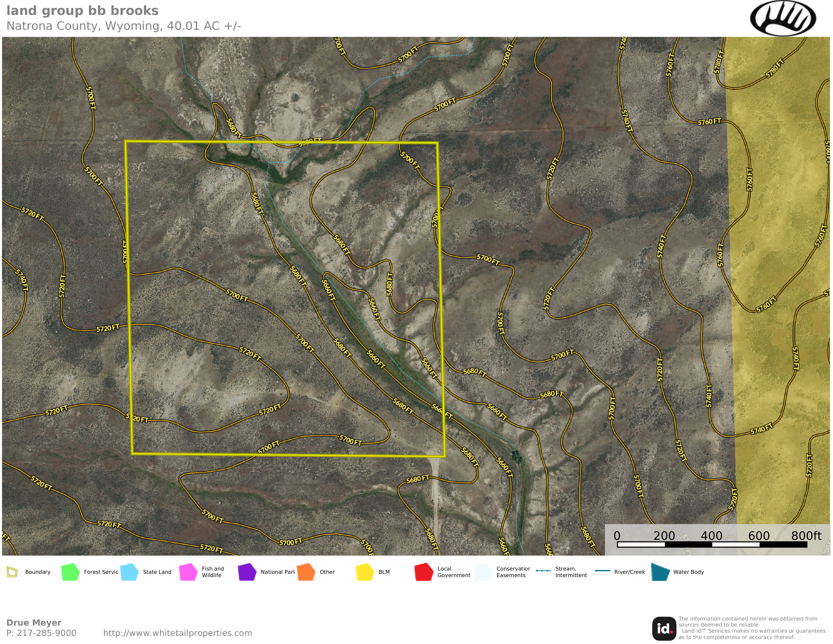Click the Stream, Intermittent dashed line symbol
This screenshot has height=644, width=833.
tap(543, 571)
